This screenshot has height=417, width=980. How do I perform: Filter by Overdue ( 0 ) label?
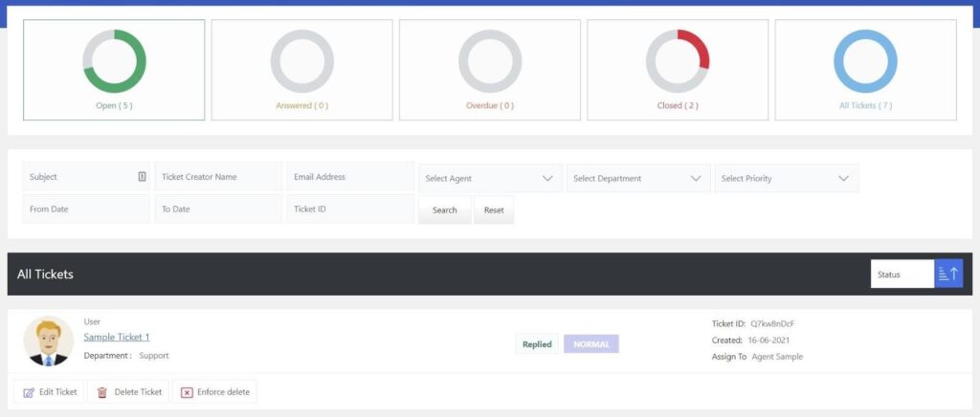pyautogui.click(x=490, y=105)
